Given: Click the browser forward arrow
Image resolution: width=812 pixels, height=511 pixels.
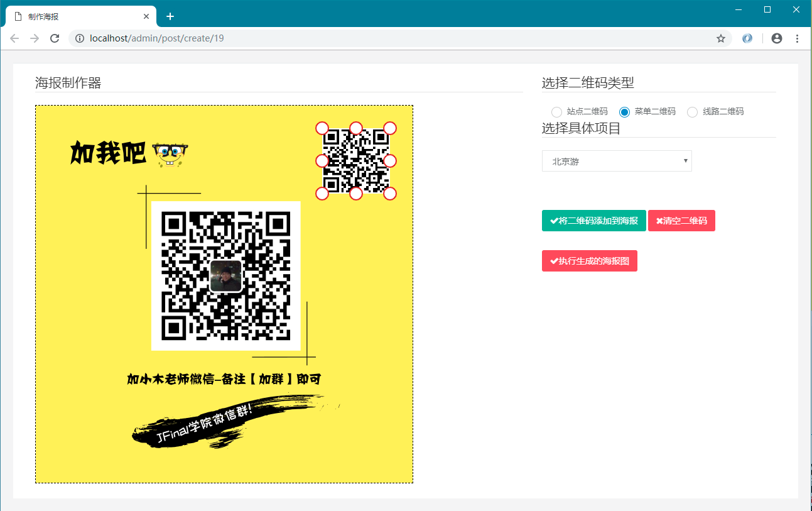Looking at the screenshot, I should pyautogui.click(x=35, y=38).
